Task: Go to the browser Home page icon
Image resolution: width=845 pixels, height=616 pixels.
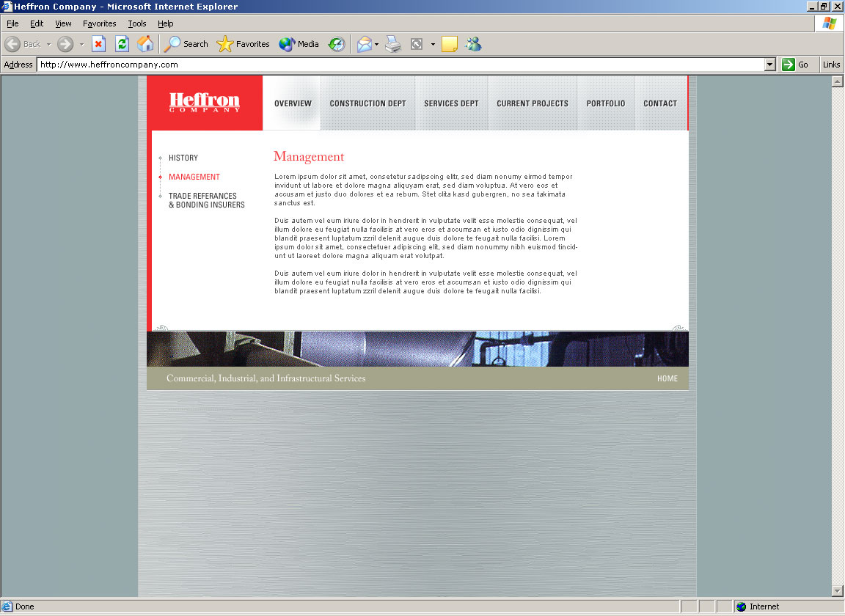Action: (146, 44)
